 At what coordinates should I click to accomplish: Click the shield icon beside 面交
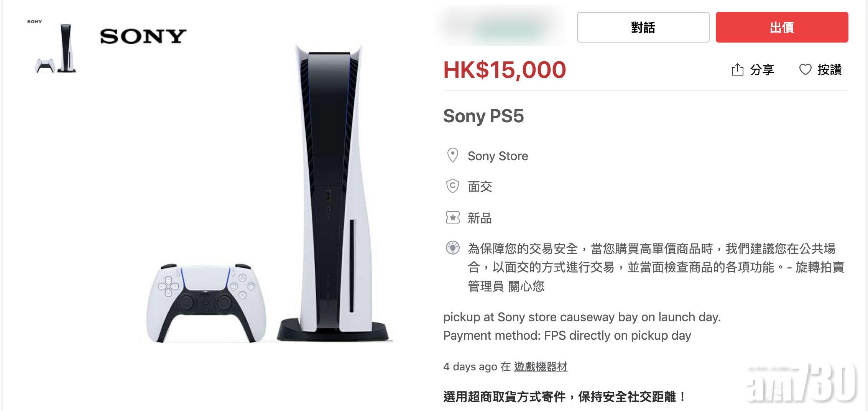pyautogui.click(x=453, y=186)
